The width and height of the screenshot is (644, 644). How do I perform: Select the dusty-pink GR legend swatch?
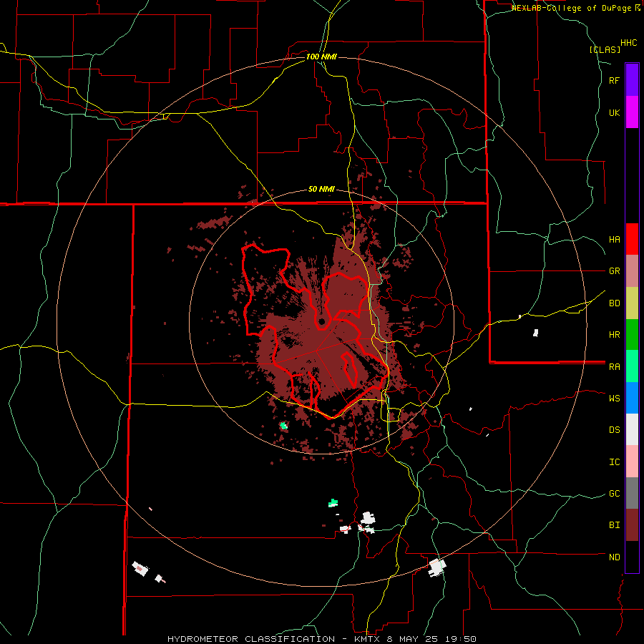pos(632,271)
